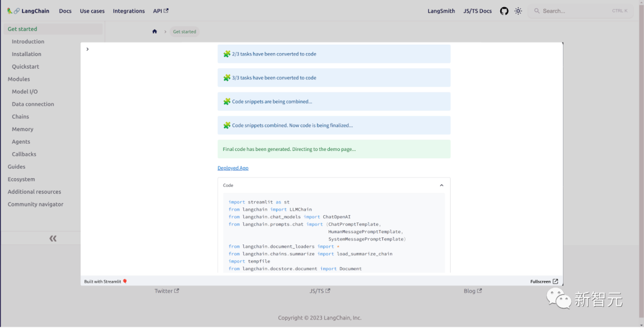This screenshot has height=328, width=644.
Task: Open Community navigator
Action: [x=35, y=205]
